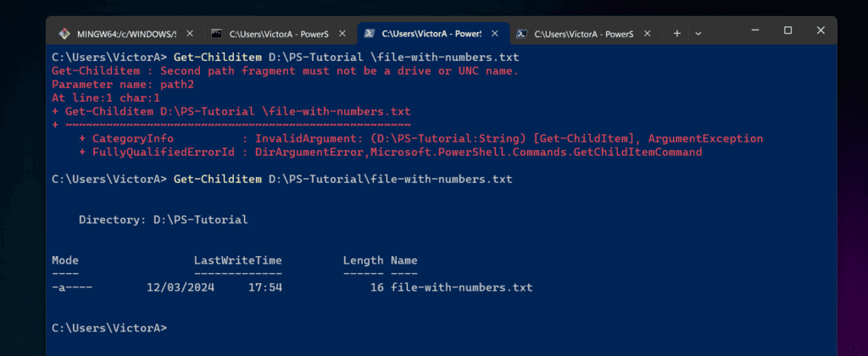Click the MINGW64 Git Bash tab icon
868x356 pixels.
(64, 34)
